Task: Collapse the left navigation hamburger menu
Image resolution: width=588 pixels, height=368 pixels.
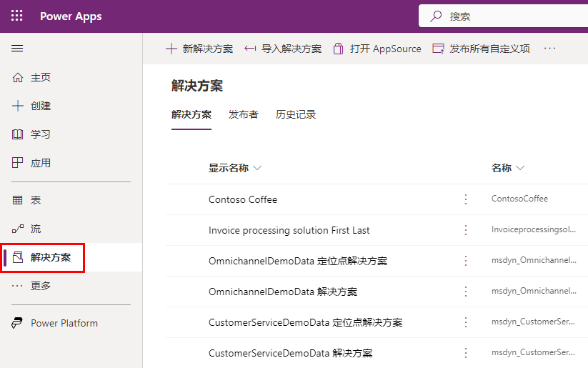Action: coord(17,49)
